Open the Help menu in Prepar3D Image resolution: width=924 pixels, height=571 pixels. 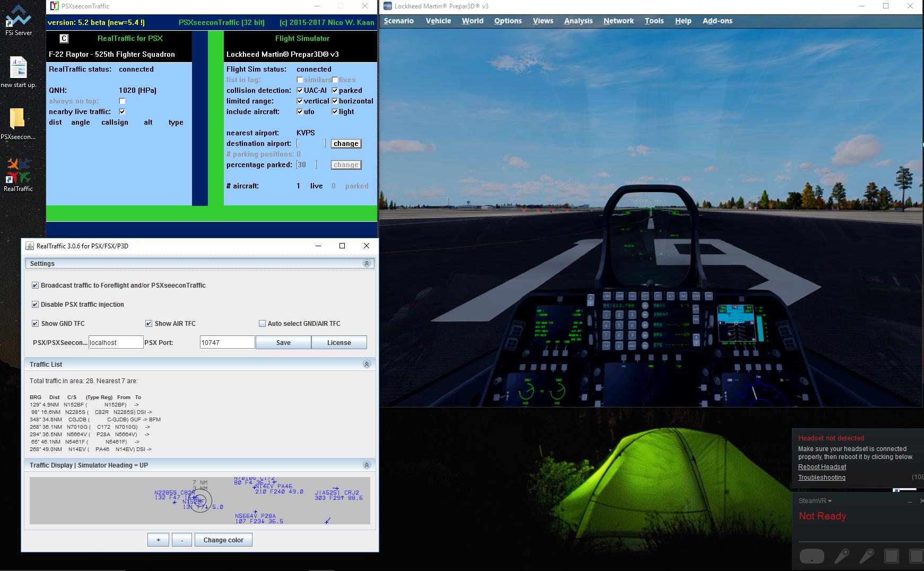683,21
